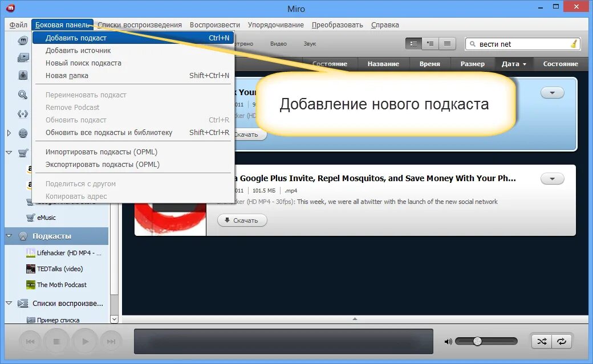593x364 pixels.
Task: Collapse the stores section arrow
Action: (9, 153)
